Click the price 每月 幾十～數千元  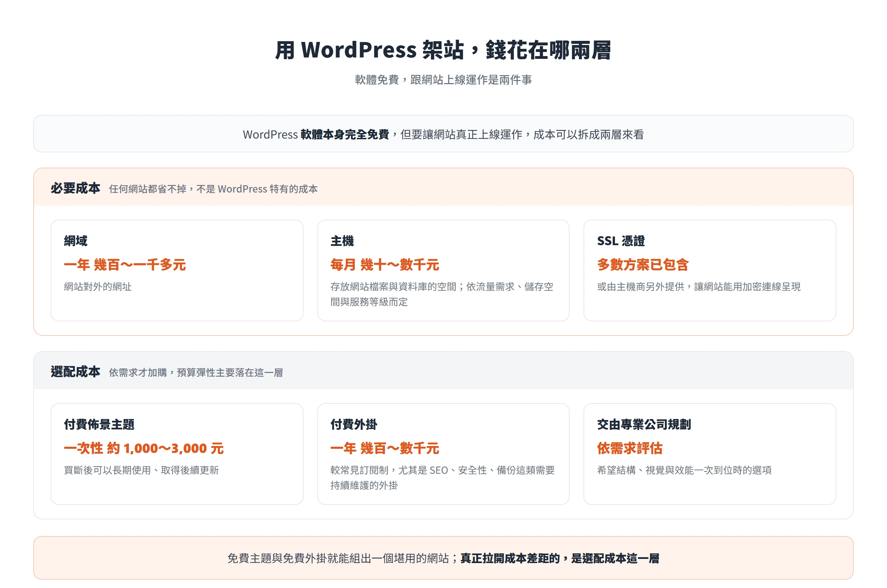point(385,265)
